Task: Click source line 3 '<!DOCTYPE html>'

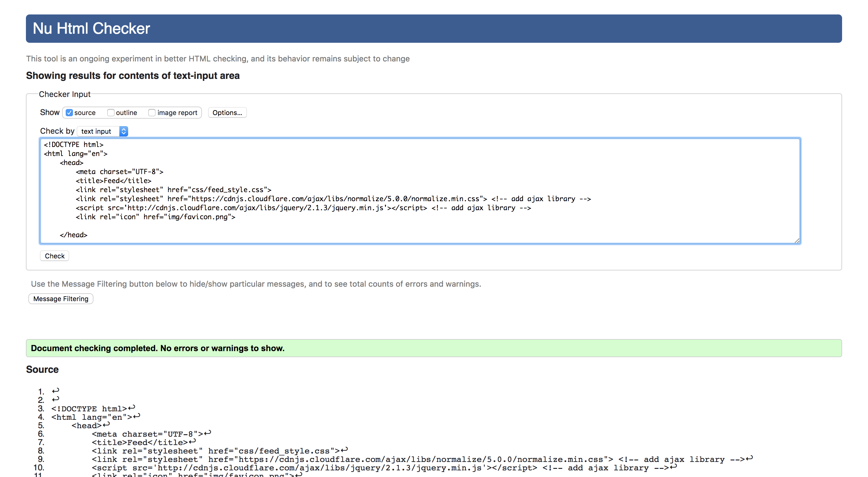Action: click(89, 409)
